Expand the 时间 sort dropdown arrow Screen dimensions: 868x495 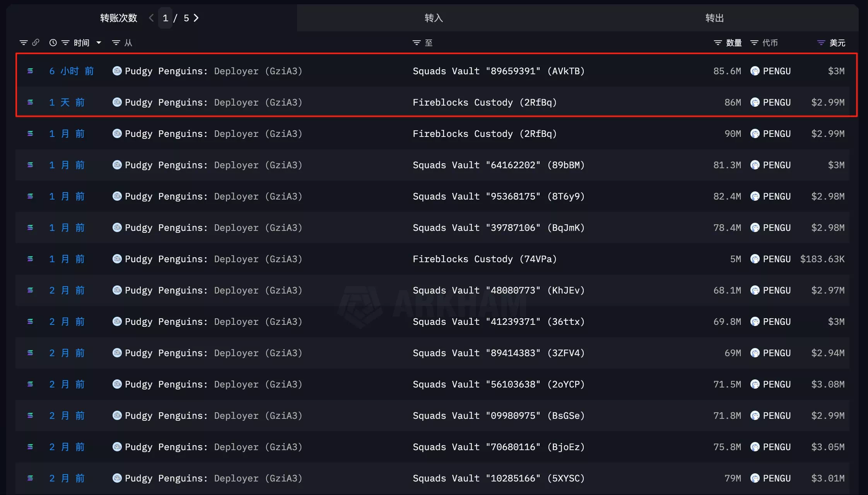[99, 43]
